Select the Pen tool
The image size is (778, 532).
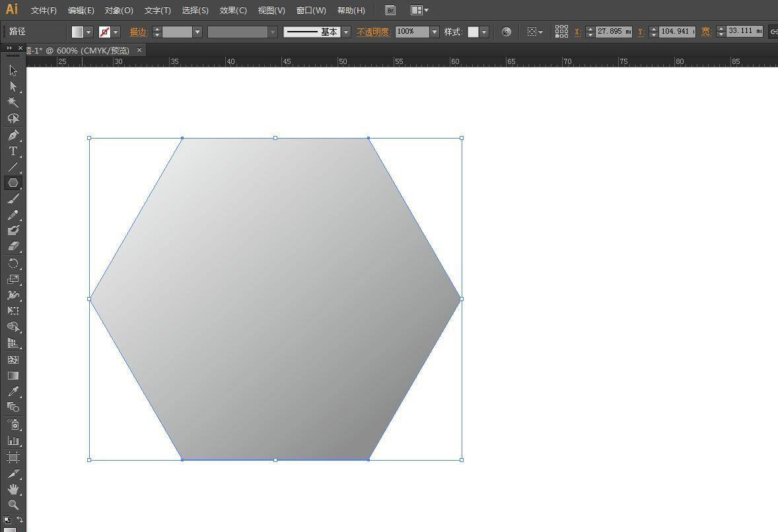[12, 135]
